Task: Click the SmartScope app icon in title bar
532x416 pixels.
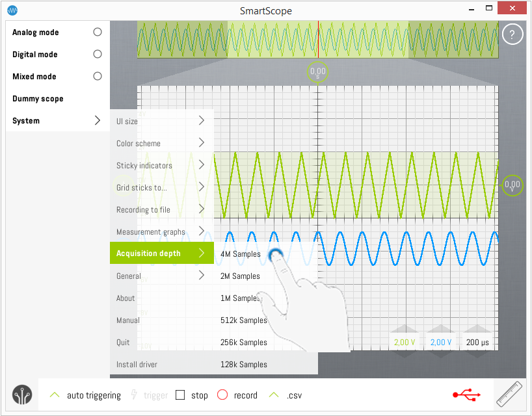Action: pos(12,10)
